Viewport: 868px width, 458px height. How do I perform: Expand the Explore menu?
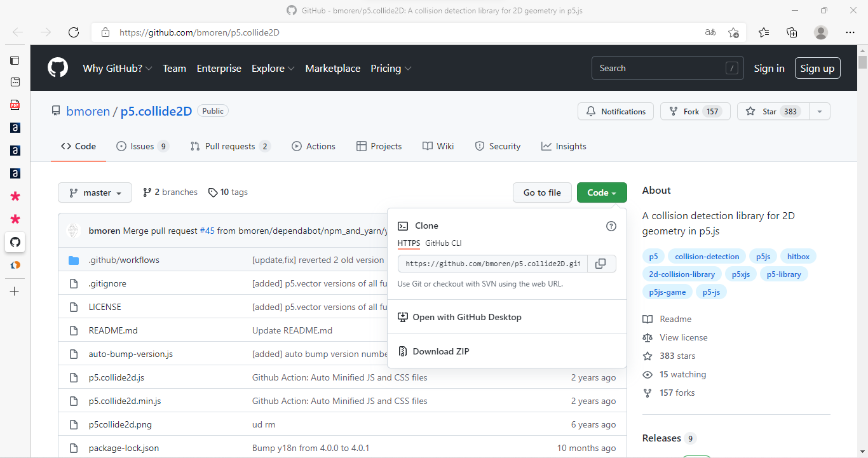click(x=273, y=68)
